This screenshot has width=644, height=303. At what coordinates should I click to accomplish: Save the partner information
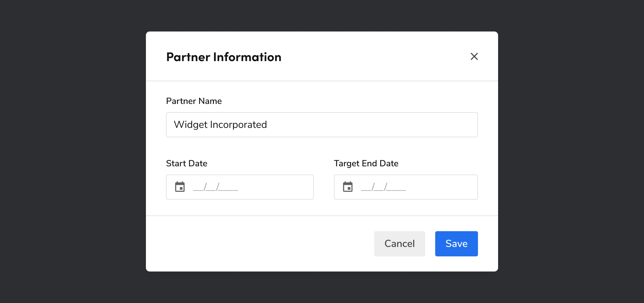tap(456, 243)
